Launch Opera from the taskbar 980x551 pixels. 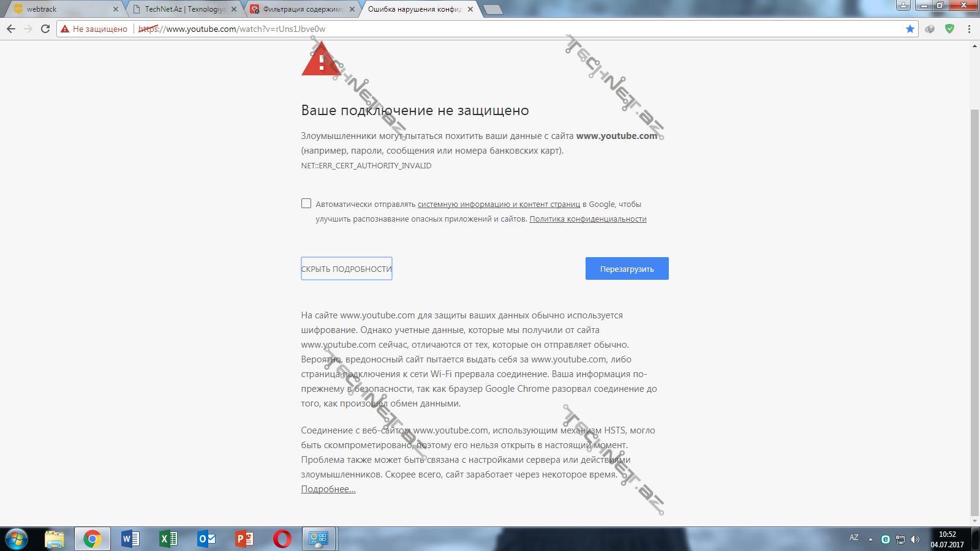tap(282, 539)
